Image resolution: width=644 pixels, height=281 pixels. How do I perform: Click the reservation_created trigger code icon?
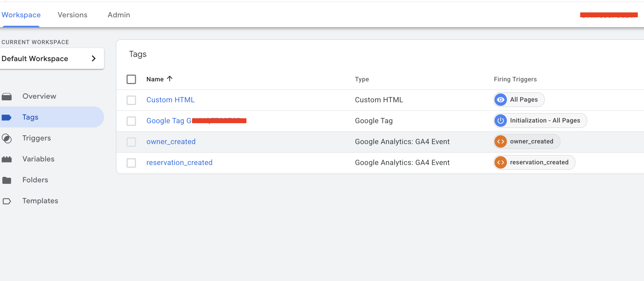click(x=501, y=162)
